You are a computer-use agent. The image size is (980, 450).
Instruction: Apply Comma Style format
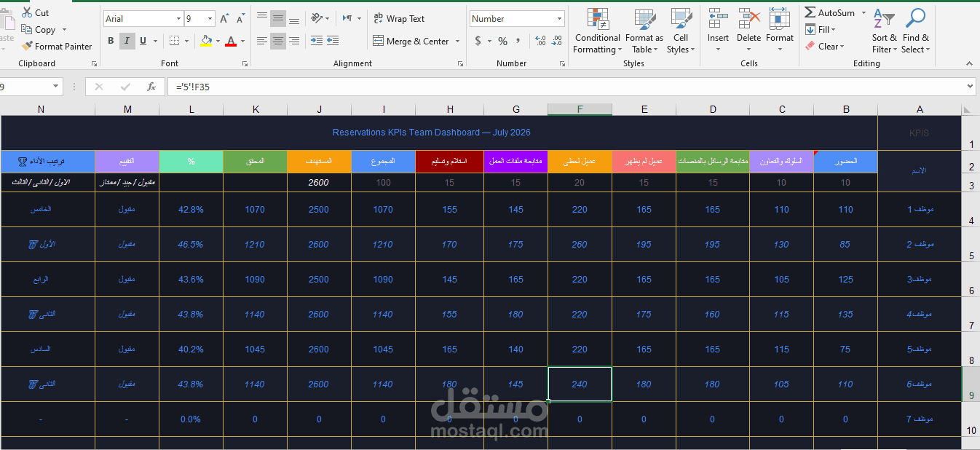tap(518, 41)
